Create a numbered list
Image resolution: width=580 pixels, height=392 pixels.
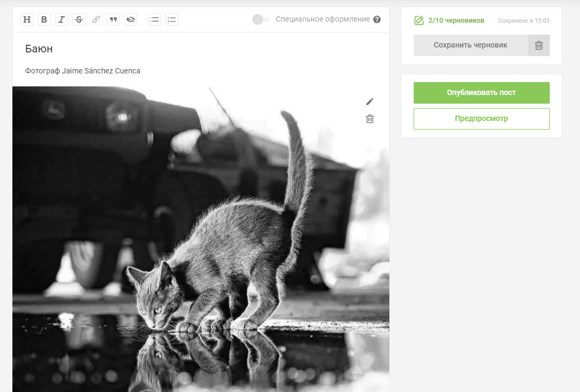(x=172, y=19)
